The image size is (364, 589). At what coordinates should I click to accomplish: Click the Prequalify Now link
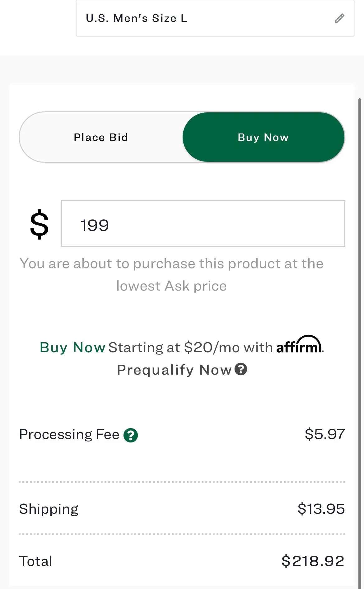[x=174, y=370]
